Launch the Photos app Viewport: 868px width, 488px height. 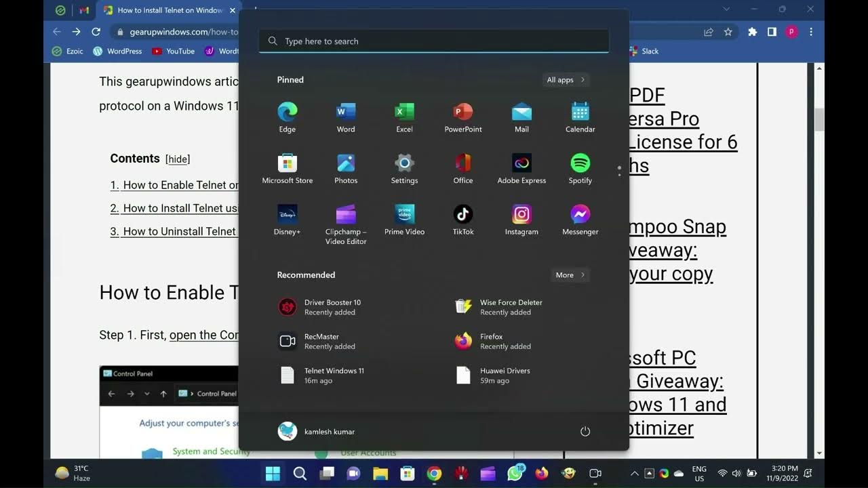[346, 169]
